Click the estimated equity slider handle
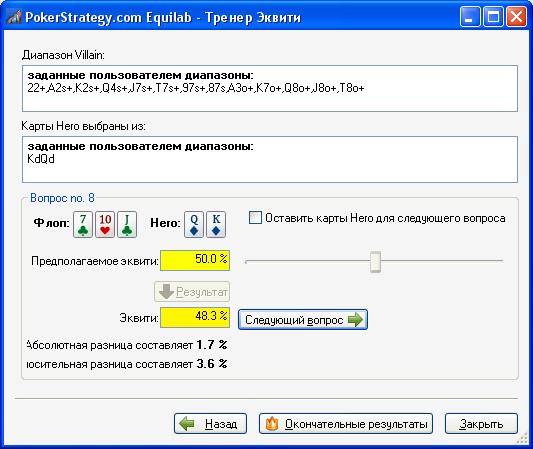This screenshot has width=533, height=449. [x=376, y=261]
